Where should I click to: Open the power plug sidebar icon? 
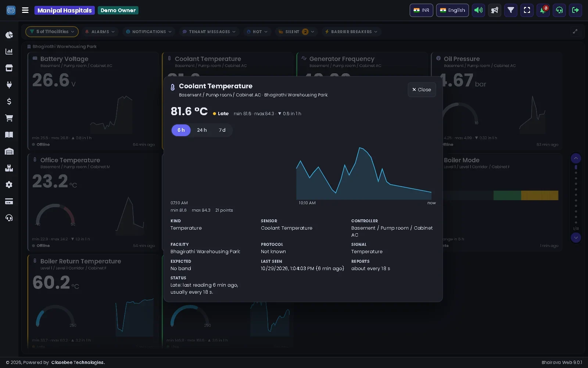(x=9, y=85)
